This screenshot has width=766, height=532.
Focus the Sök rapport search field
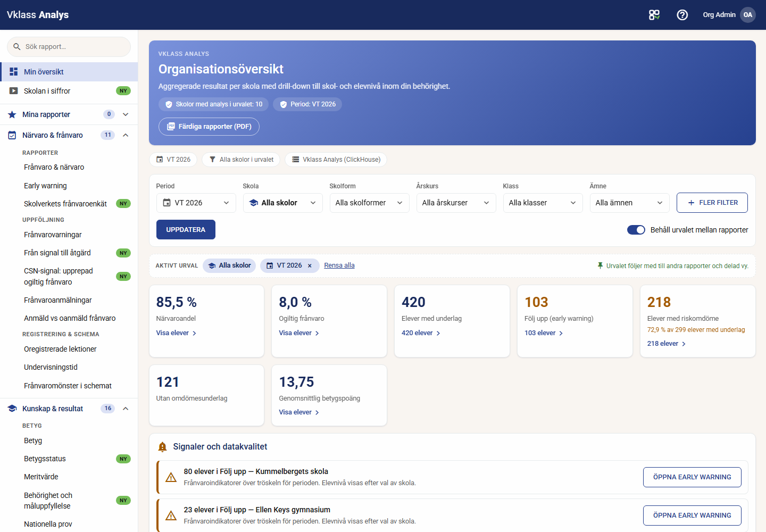click(69, 47)
